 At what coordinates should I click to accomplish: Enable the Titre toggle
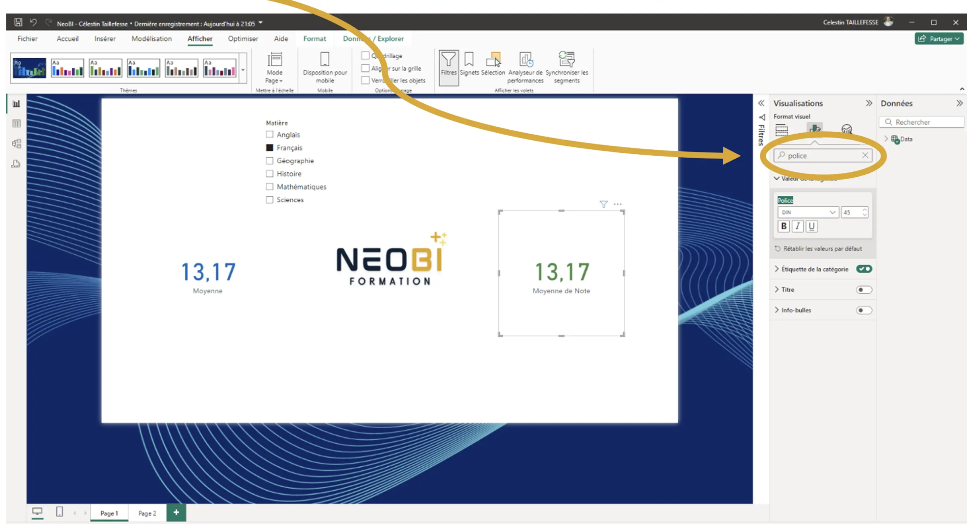pyautogui.click(x=864, y=289)
